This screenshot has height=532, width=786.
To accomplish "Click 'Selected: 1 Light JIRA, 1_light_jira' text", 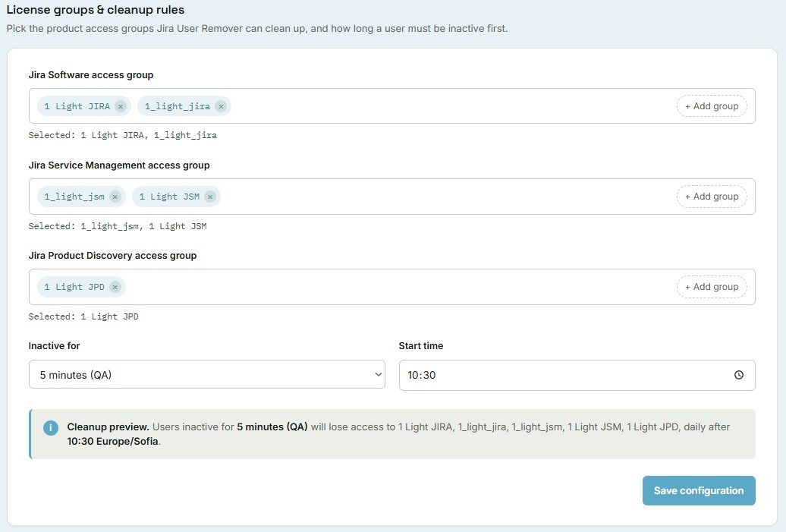I will (123, 135).
